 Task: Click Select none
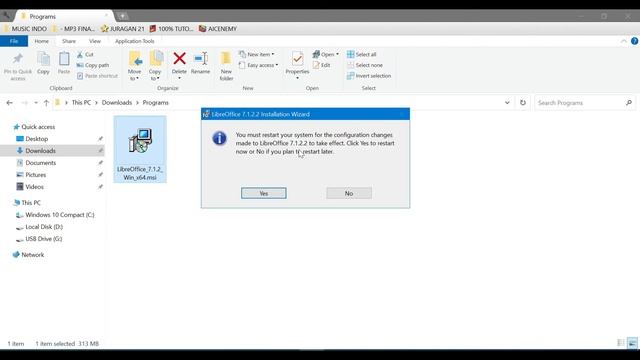pos(365,65)
